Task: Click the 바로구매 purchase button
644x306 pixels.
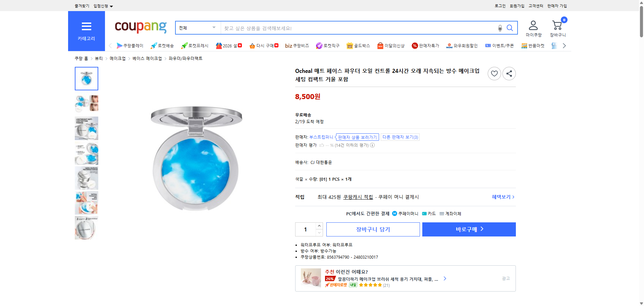Action: click(x=469, y=229)
